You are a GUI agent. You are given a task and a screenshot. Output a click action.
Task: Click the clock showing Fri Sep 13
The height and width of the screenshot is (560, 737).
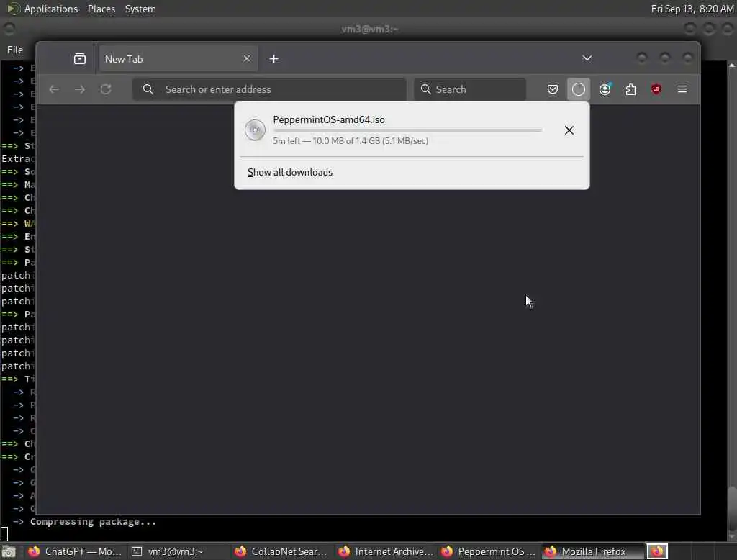click(692, 9)
